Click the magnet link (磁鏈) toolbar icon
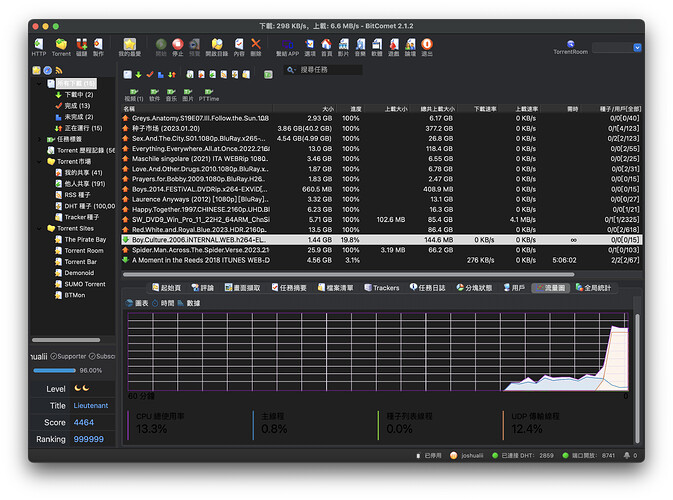The image size is (673, 500). (x=82, y=47)
